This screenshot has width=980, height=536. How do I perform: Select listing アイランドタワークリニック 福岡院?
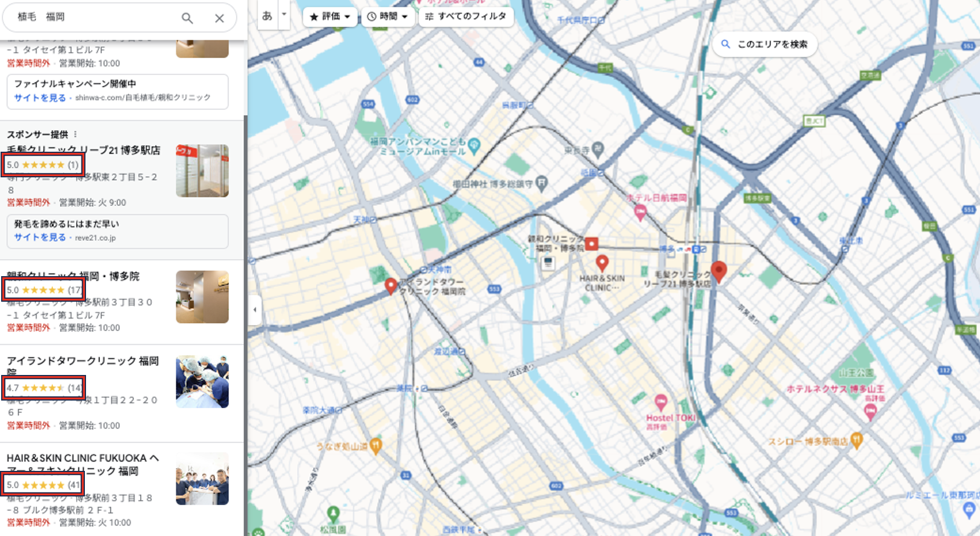click(83, 366)
